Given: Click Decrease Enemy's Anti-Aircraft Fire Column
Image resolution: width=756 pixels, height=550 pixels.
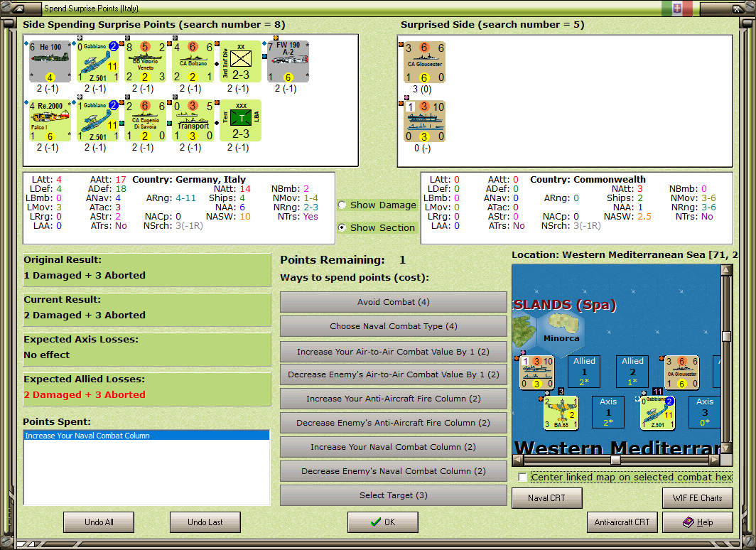Looking at the screenshot, I should pos(394,423).
